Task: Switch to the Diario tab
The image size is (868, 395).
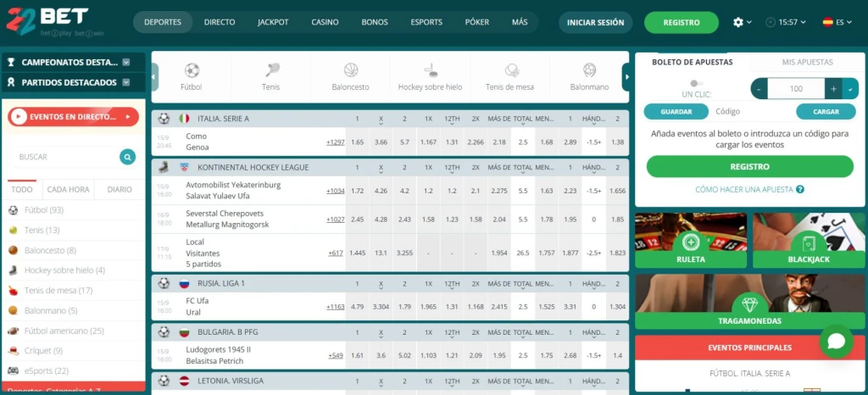Action: click(120, 189)
